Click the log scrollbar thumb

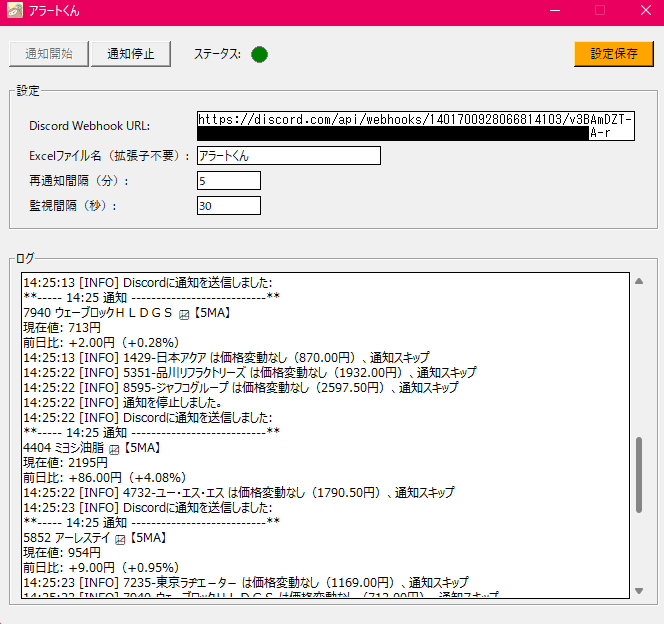pos(639,475)
